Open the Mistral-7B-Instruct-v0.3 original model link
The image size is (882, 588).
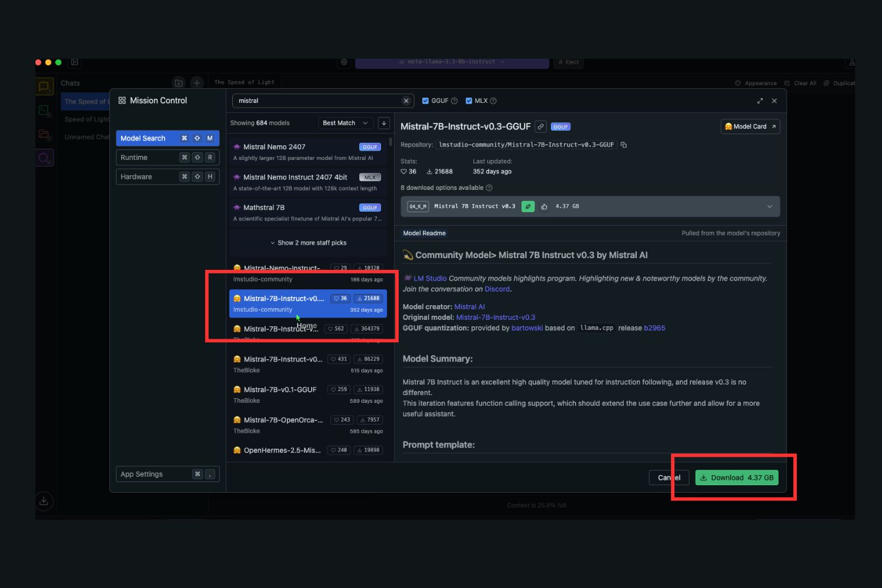click(496, 317)
